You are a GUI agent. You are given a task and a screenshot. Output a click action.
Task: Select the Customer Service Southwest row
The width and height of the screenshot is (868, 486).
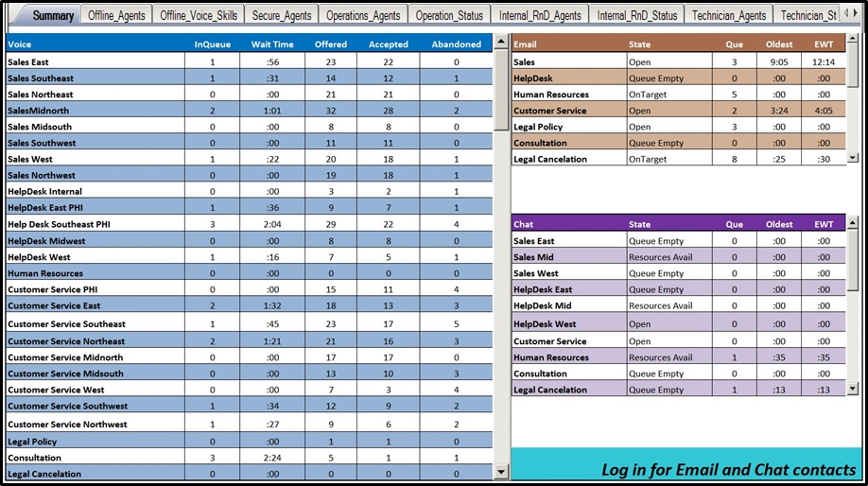point(249,406)
